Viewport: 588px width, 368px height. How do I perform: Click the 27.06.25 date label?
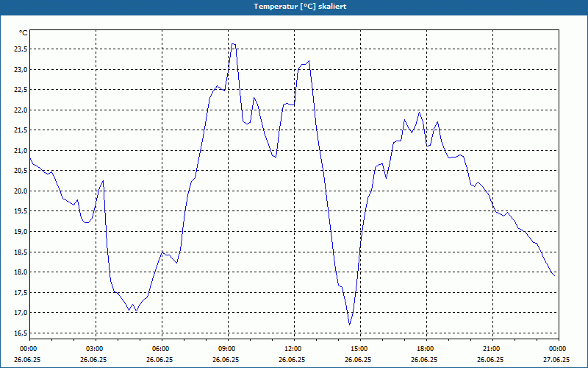556,359
